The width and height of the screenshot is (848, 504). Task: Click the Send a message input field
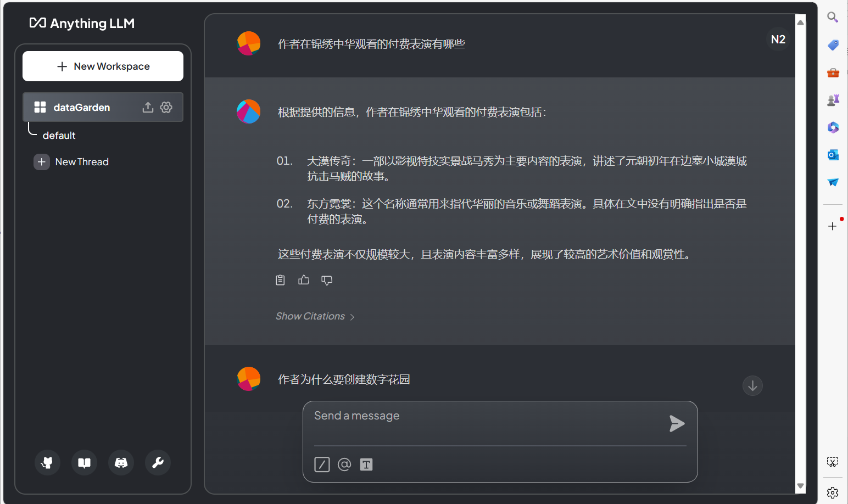483,416
